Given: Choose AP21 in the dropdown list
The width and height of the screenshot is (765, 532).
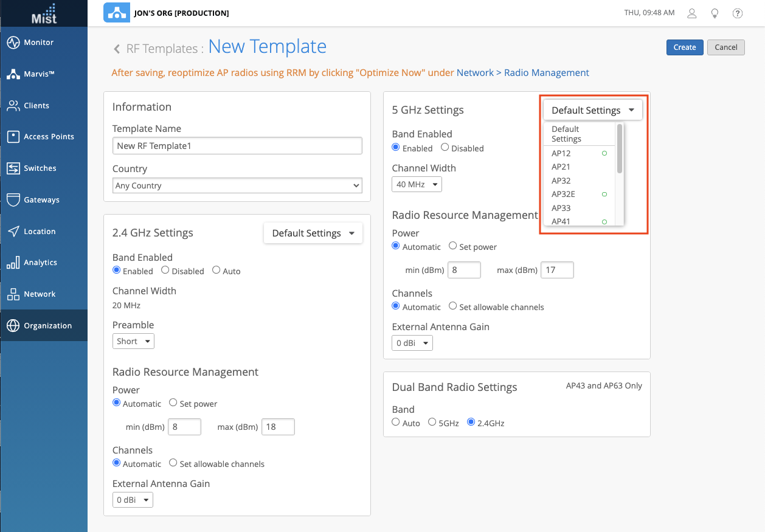Looking at the screenshot, I should (x=561, y=167).
